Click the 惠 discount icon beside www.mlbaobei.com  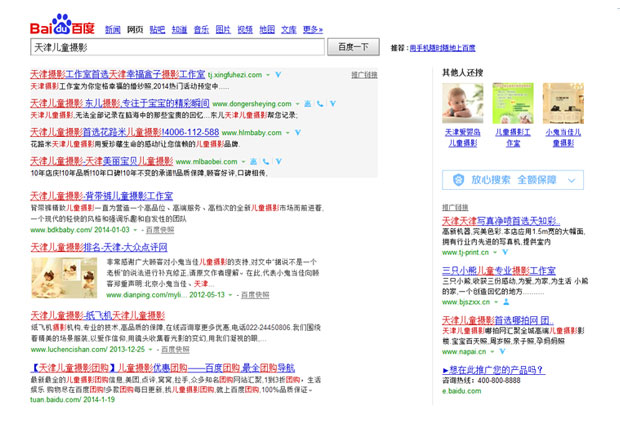pyautogui.click(x=253, y=161)
